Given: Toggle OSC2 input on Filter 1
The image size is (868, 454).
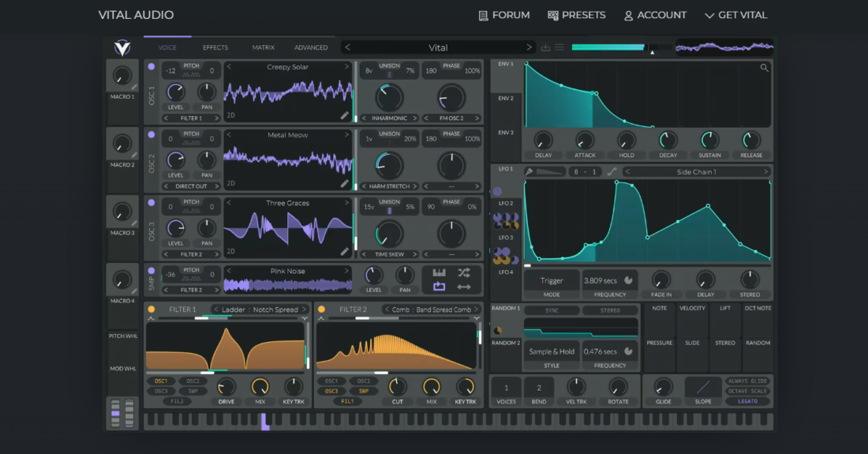Looking at the screenshot, I should coord(193,381).
